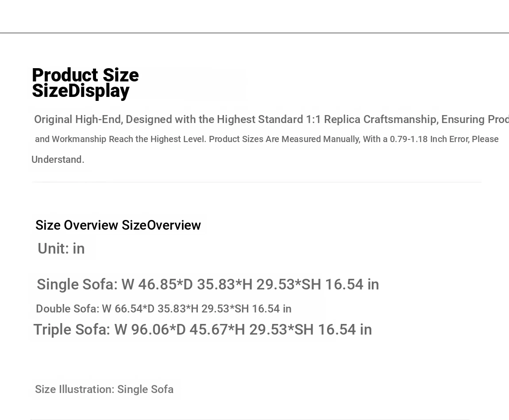Click the black top border line
This screenshot has height=420, width=509.
254,33
